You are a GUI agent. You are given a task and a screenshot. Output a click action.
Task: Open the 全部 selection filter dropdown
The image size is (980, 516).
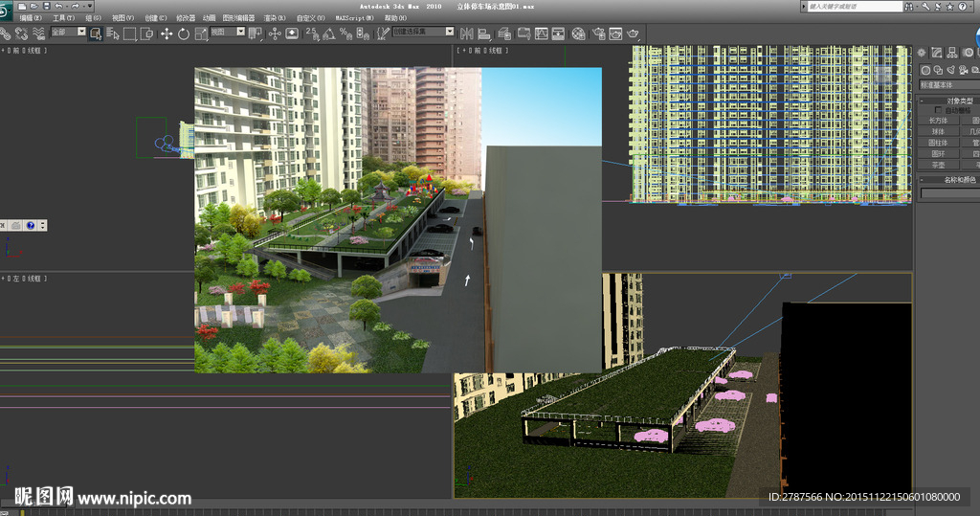pyautogui.click(x=68, y=32)
